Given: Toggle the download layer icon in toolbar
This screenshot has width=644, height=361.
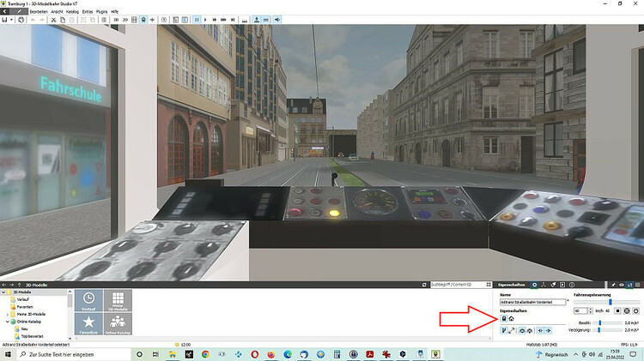Looking at the screenshot, I should pyautogui.click(x=257, y=20).
